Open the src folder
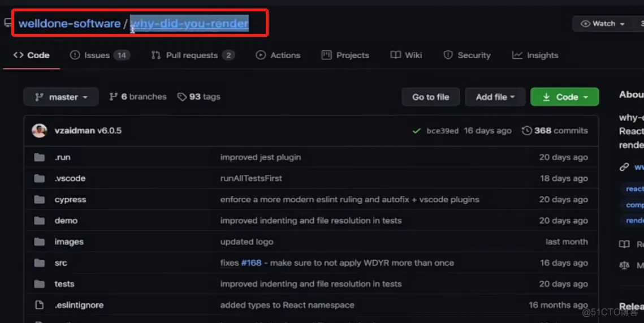This screenshot has height=323, width=644. [61, 263]
